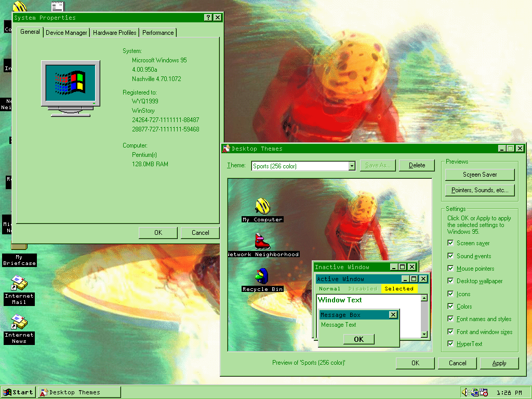
Task: Uncheck the Icons checkbox
Action: pyautogui.click(x=450, y=294)
